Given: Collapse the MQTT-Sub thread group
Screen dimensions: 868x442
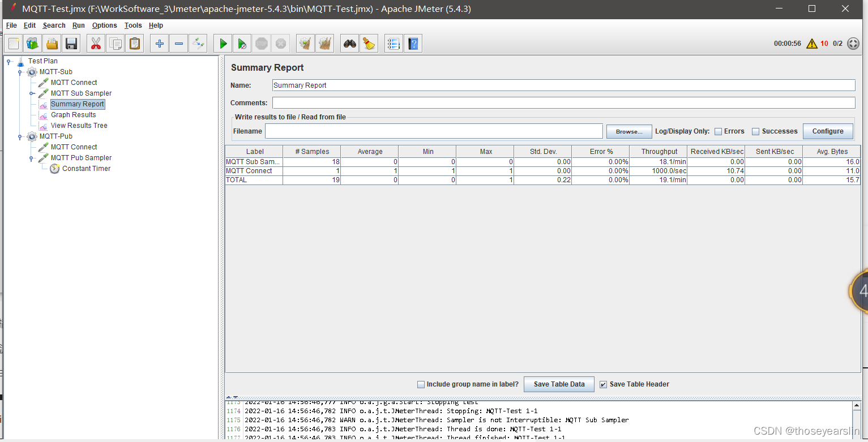Looking at the screenshot, I should click(x=20, y=72).
